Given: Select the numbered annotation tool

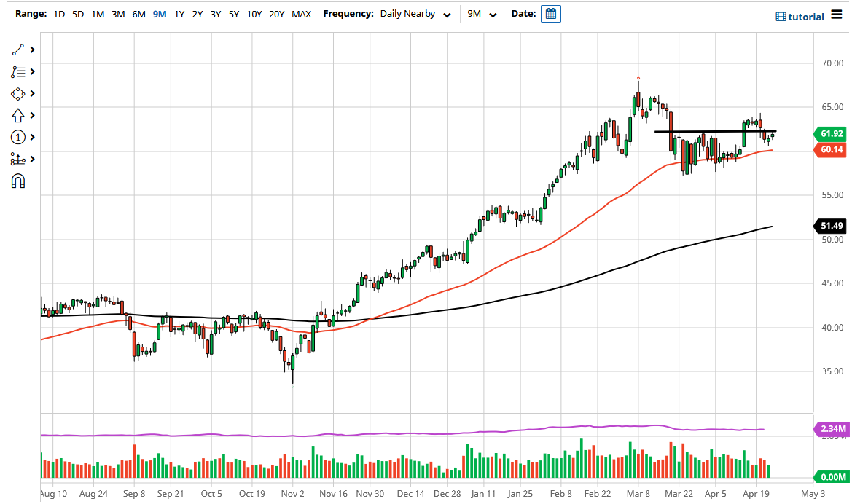Looking at the screenshot, I should (18, 137).
